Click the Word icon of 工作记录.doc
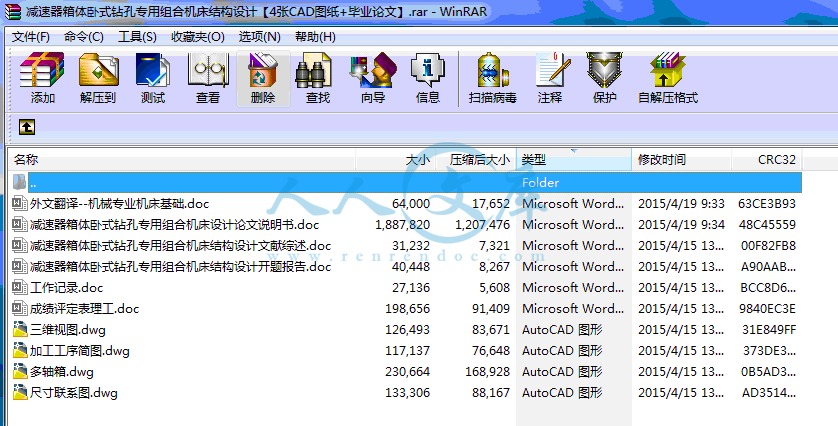 [x=20, y=287]
